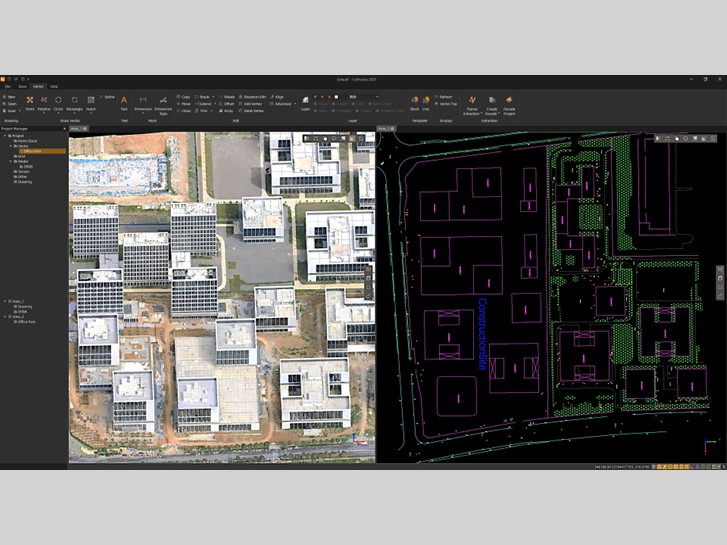
Task: Select highlighted Office Park vector layer
Action: click(x=42, y=151)
